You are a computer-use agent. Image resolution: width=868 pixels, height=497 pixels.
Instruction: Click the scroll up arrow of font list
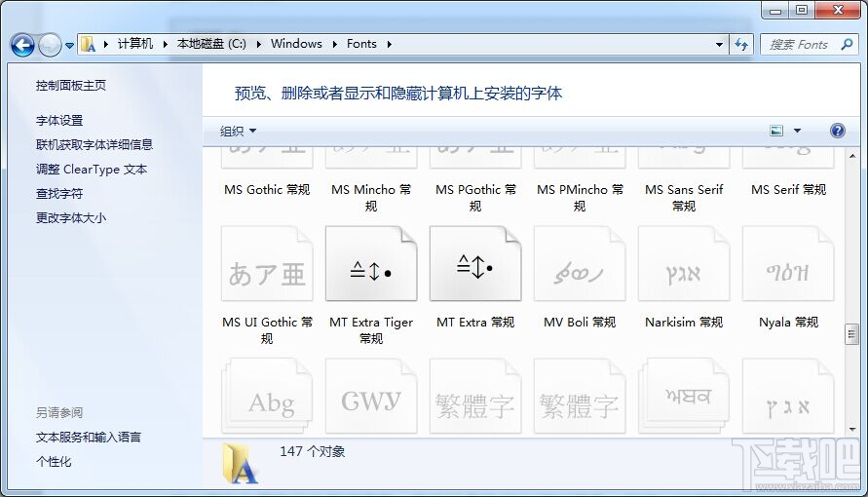852,156
